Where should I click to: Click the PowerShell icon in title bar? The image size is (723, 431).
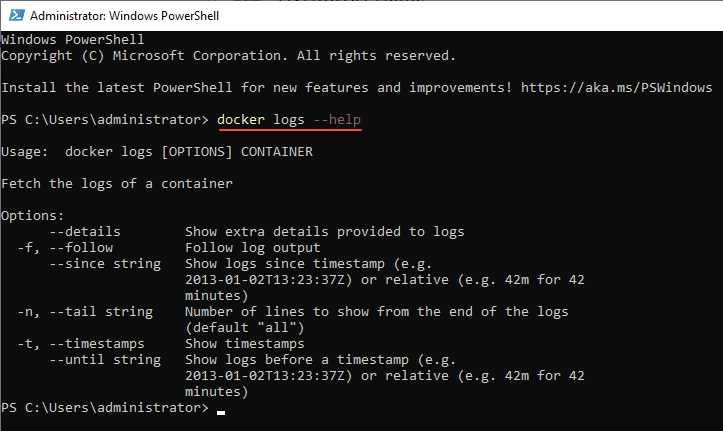click(x=17, y=15)
